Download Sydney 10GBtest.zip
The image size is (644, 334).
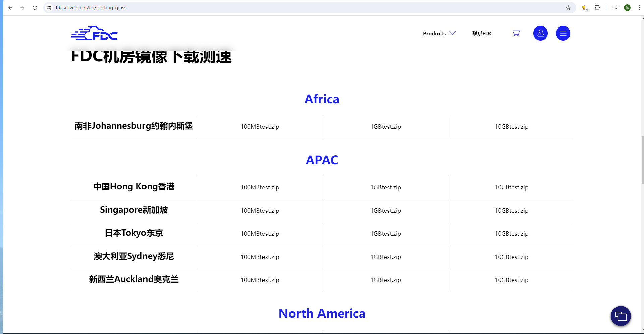pyautogui.click(x=512, y=257)
